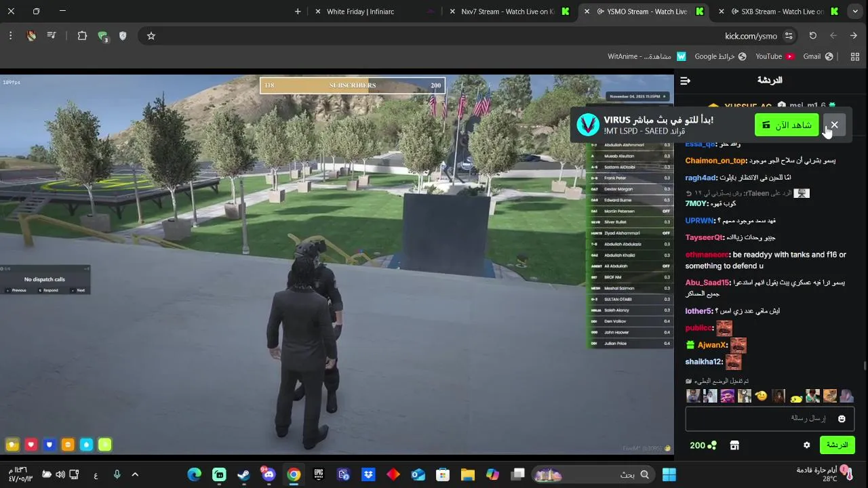Open volume control in system tray
868x488 pixels.
60,474
